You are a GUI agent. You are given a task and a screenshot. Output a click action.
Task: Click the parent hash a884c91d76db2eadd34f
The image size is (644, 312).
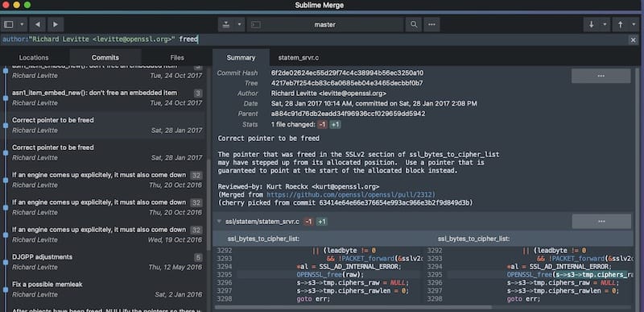tap(349, 114)
